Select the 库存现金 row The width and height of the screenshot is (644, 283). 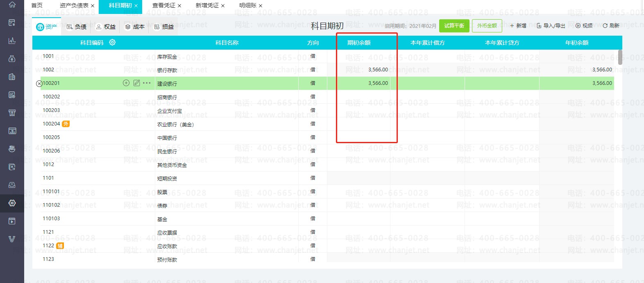323,56
